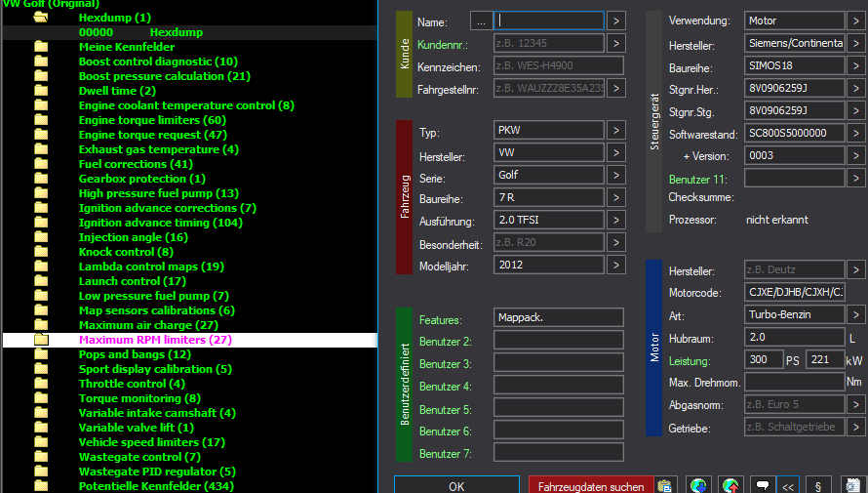Open the > arrow next to Fahrgestellnr field
Viewport: 868px width, 493px height.
[616, 88]
